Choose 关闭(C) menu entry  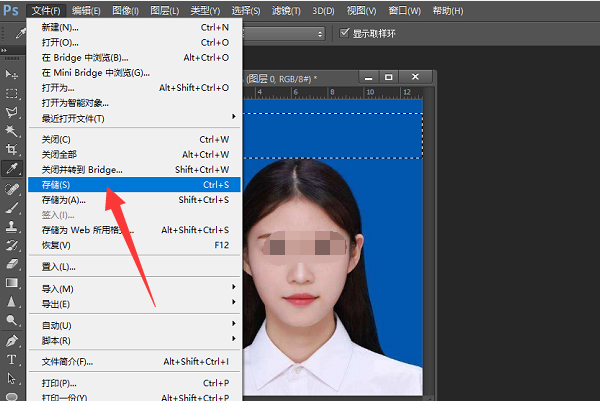tap(134, 139)
